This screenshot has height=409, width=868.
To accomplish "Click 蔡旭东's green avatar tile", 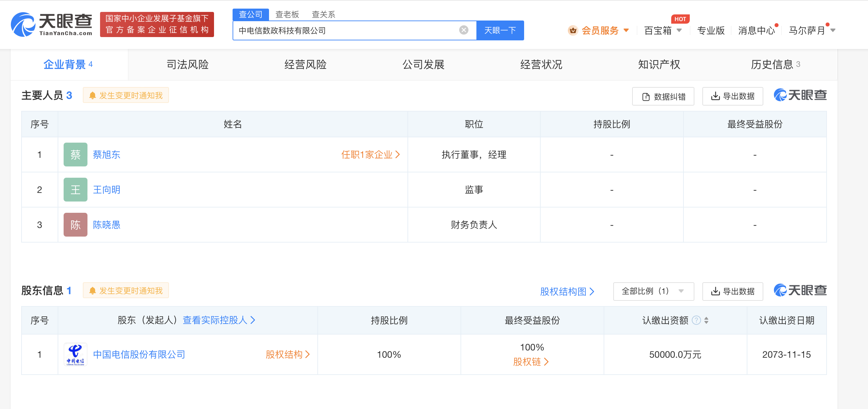I will pos(76,155).
